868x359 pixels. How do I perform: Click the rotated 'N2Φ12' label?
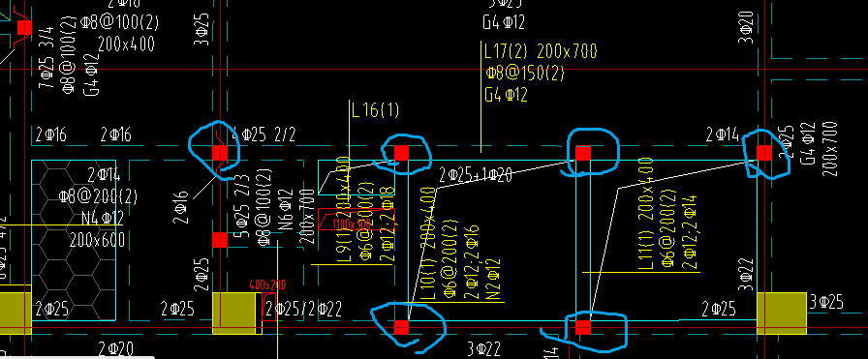(494, 280)
